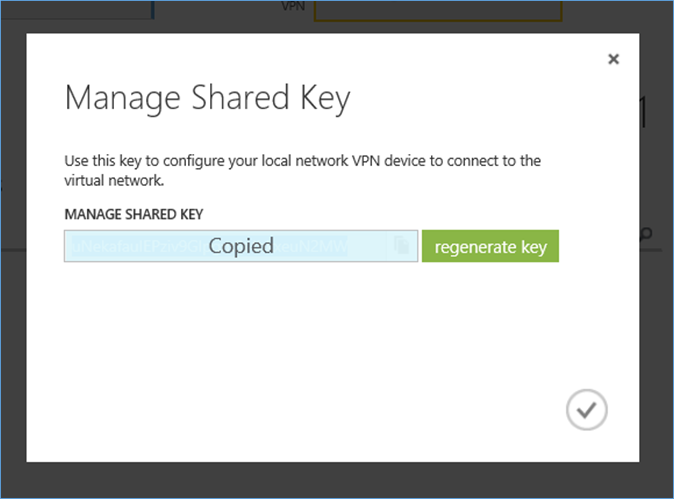
Task: Click the partially hidden search magnifier icon
Action: coord(646,234)
